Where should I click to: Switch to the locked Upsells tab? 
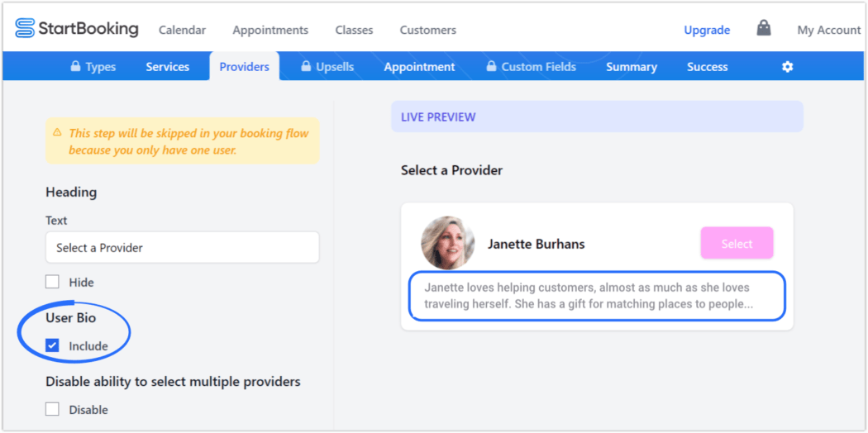point(327,67)
